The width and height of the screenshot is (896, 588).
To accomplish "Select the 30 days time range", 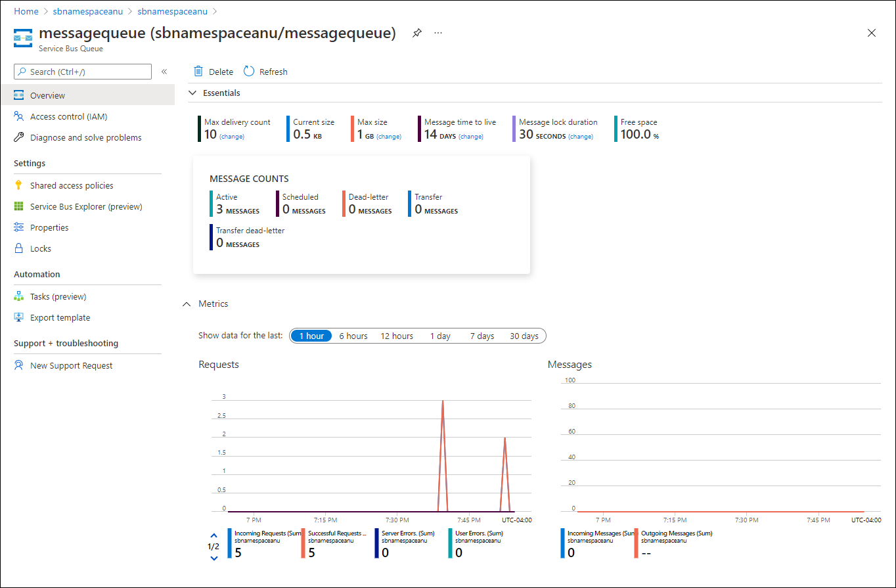I will [524, 336].
